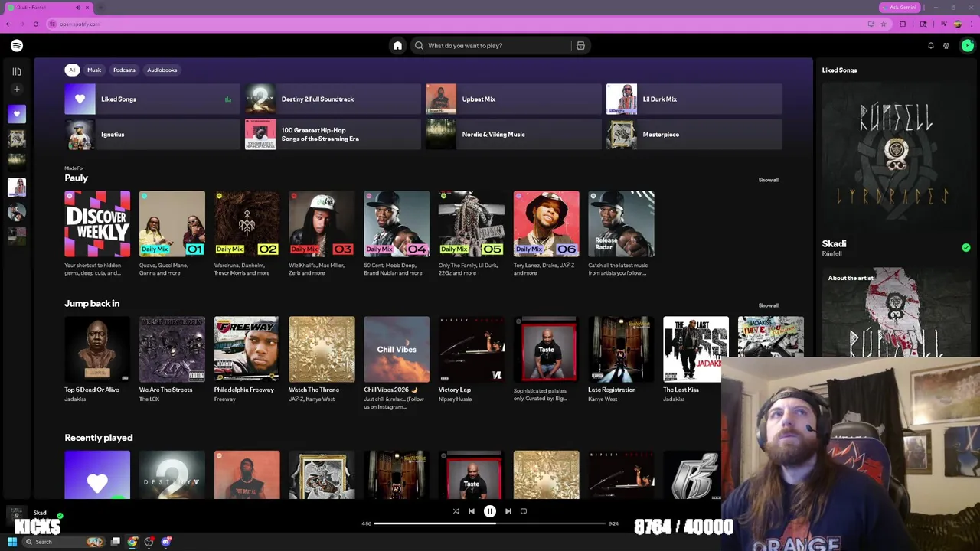Image resolution: width=980 pixels, height=551 pixels.
Task: Open We Are The Streets album
Action: [x=172, y=349]
